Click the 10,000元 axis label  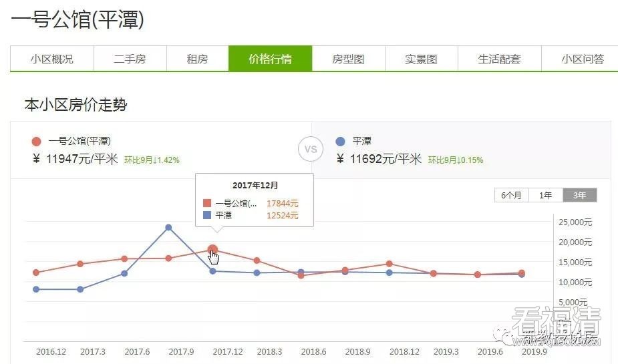[575, 283]
